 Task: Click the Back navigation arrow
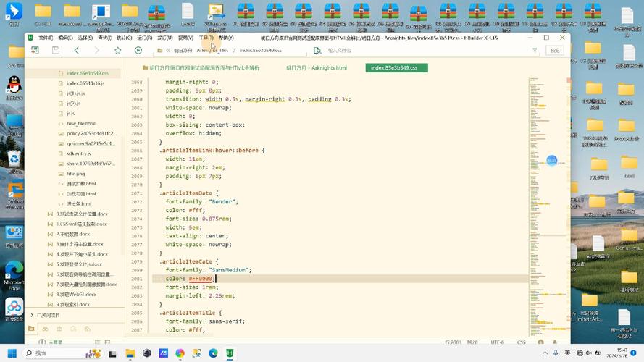pos(77,51)
